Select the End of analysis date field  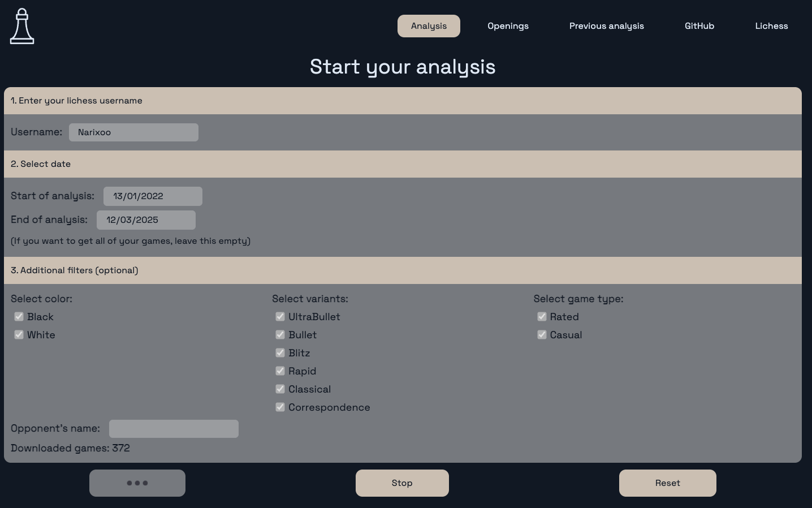pyautogui.click(x=146, y=220)
